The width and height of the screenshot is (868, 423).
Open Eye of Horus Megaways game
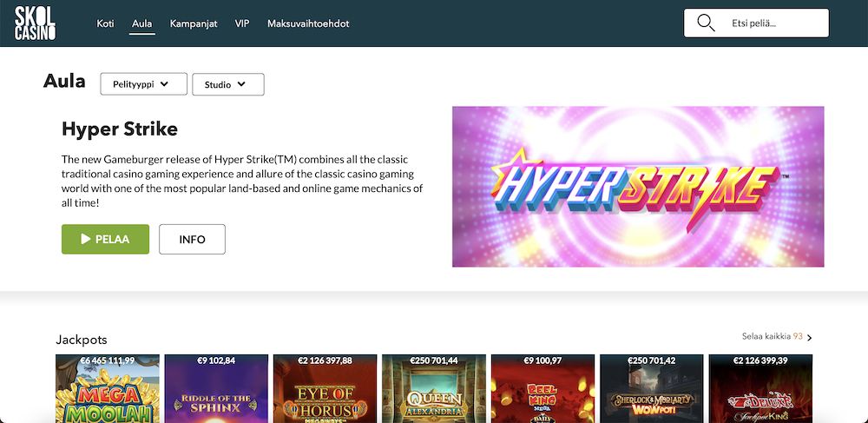[x=325, y=388]
